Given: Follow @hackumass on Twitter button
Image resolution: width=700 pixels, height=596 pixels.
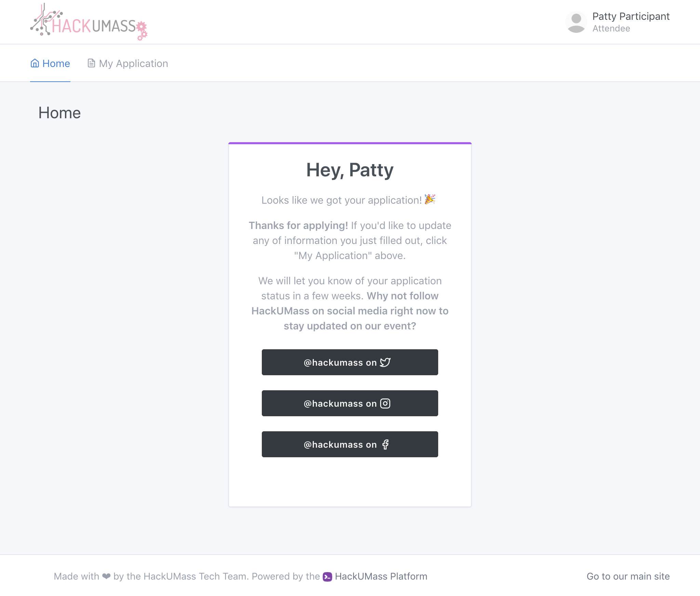Looking at the screenshot, I should (350, 362).
